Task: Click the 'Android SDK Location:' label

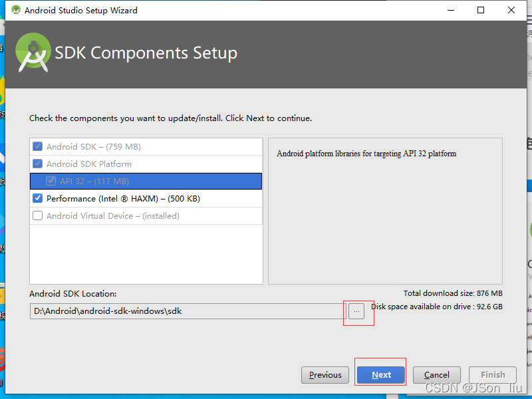Action: (73, 294)
